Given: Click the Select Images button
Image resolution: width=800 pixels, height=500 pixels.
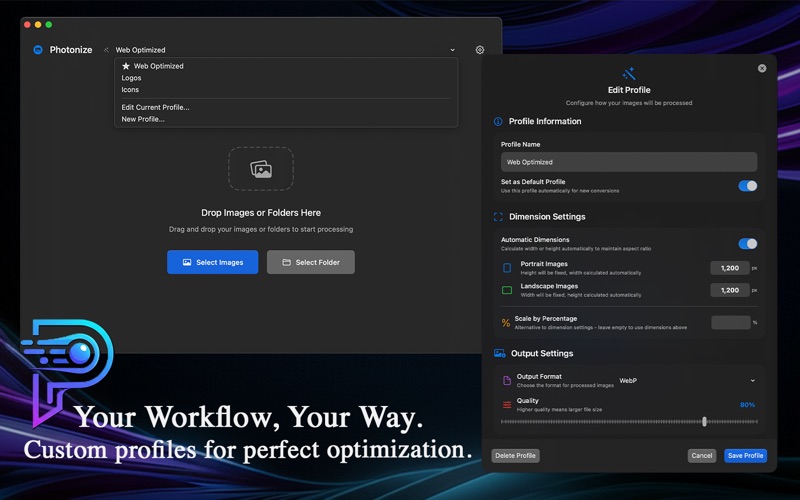Looking at the screenshot, I should (213, 262).
